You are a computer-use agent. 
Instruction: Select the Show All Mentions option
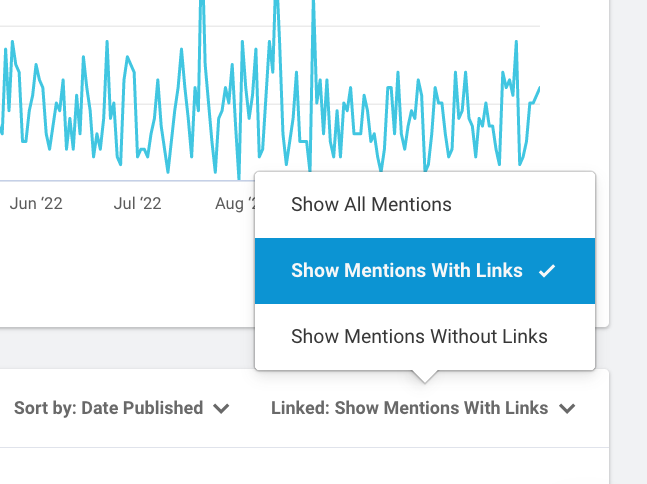371,205
